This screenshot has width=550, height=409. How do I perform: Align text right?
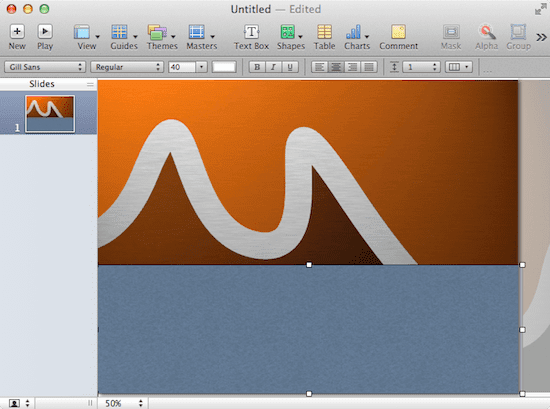(352, 67)
